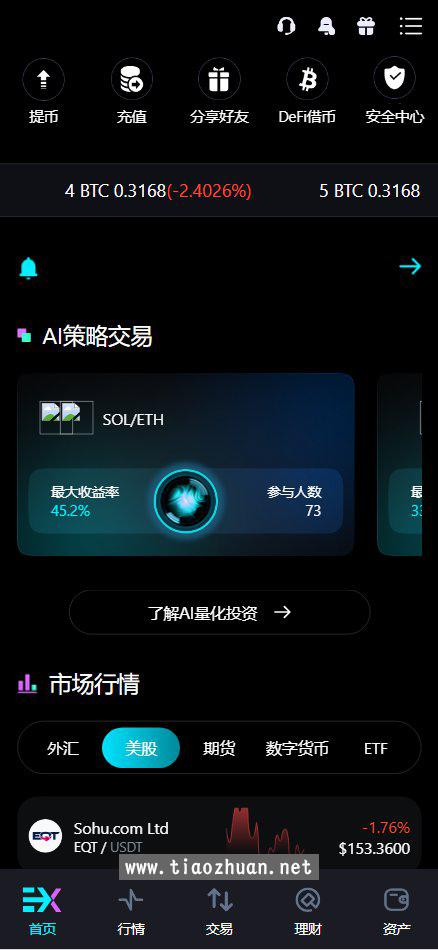
Task: Tap the cyan announcement bell icon
Action: pyautogui.click(x=28, y=267)
